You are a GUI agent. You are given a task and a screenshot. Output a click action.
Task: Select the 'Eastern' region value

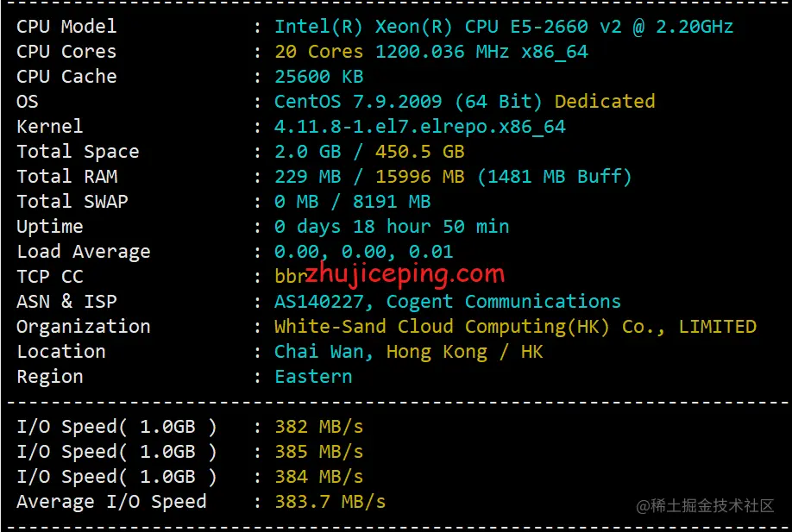click(x=313, y=377)
